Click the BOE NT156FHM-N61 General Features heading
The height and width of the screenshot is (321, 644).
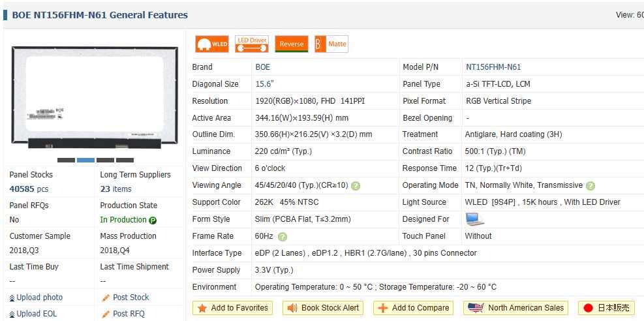pyautogui.click(x=100, y=15)
